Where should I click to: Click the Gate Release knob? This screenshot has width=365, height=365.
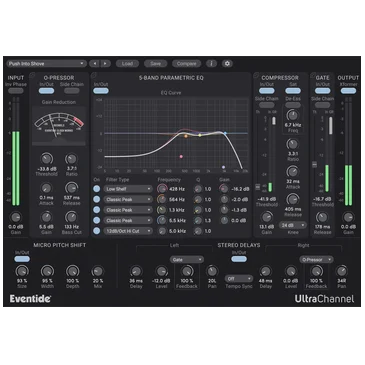[322, 217]
